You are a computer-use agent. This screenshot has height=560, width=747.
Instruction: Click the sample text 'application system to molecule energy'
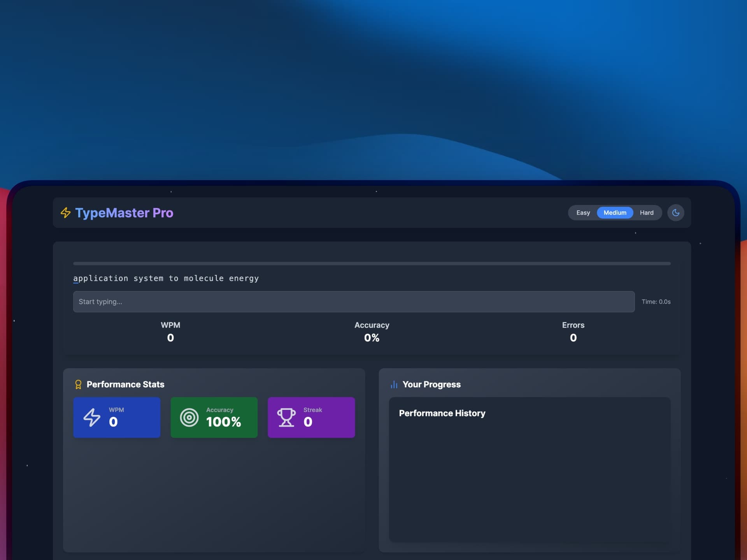(x=166, y=278)
